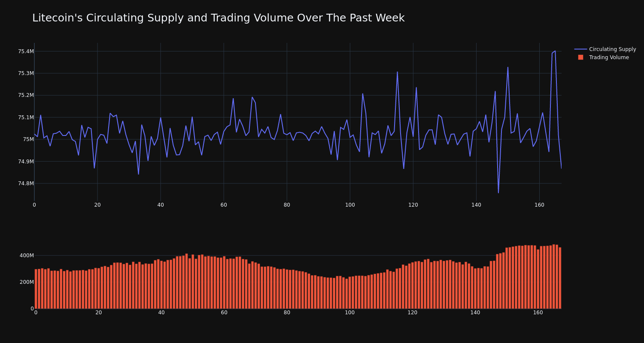Click the chart title about Litecoin's supply
This screenshot has height=343, width=644.
[218, 18]
